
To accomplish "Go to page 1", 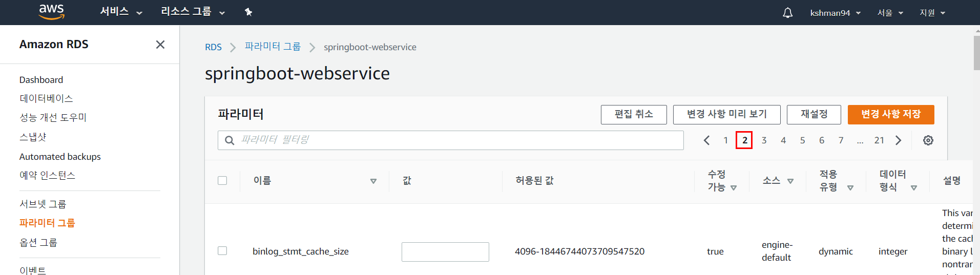I will pyautogui.click(x=725, y=140).
